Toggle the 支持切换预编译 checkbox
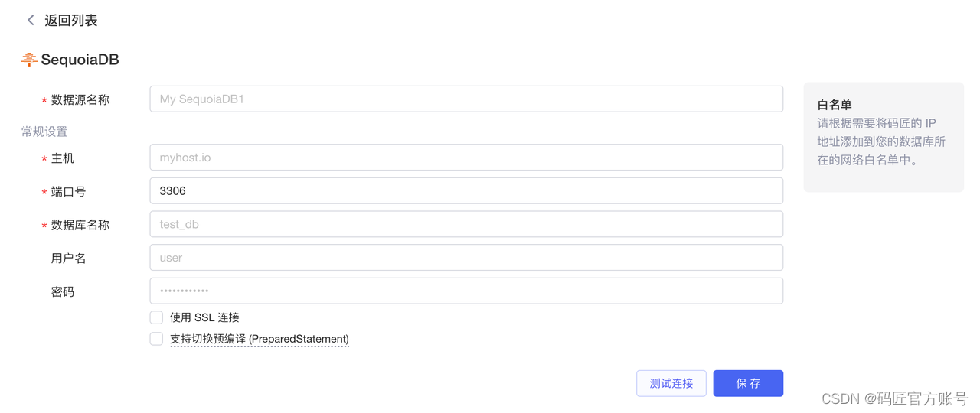Screen dimensions: 980x413 point(156,339)
